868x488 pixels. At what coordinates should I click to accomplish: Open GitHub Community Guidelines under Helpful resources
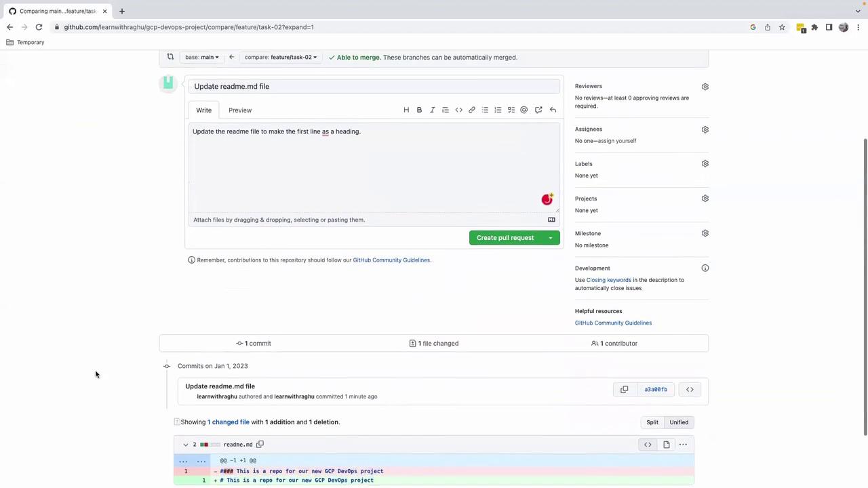[613, 323]
